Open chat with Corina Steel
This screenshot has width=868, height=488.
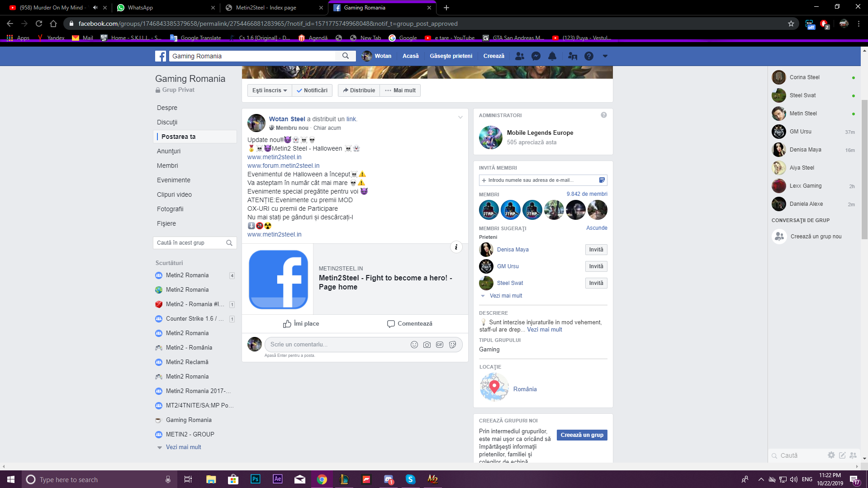pyautogui.click(x=813, y=77)
